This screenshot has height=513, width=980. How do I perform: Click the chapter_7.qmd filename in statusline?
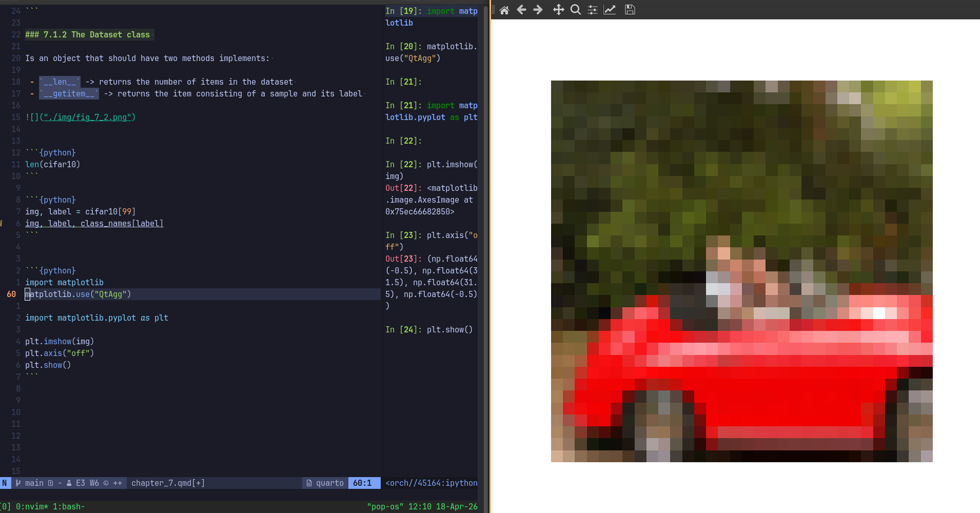(167, 483)
